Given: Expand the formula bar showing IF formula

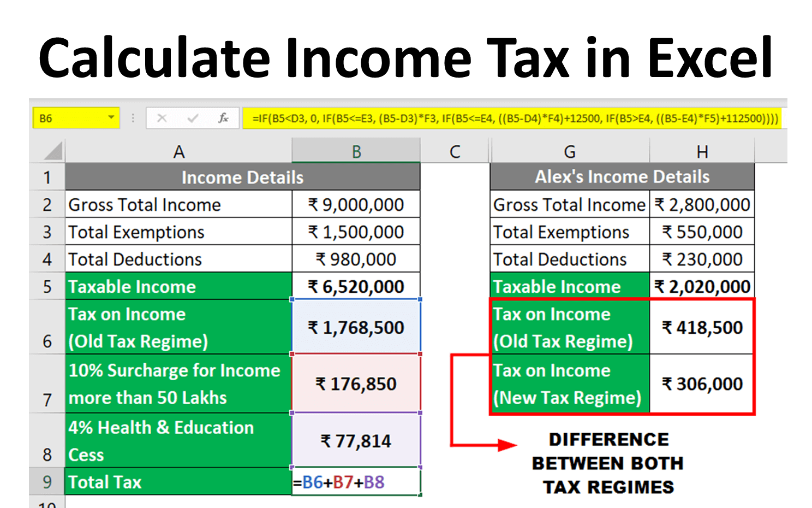Looking at the screenshot, I should pos(512,118).
